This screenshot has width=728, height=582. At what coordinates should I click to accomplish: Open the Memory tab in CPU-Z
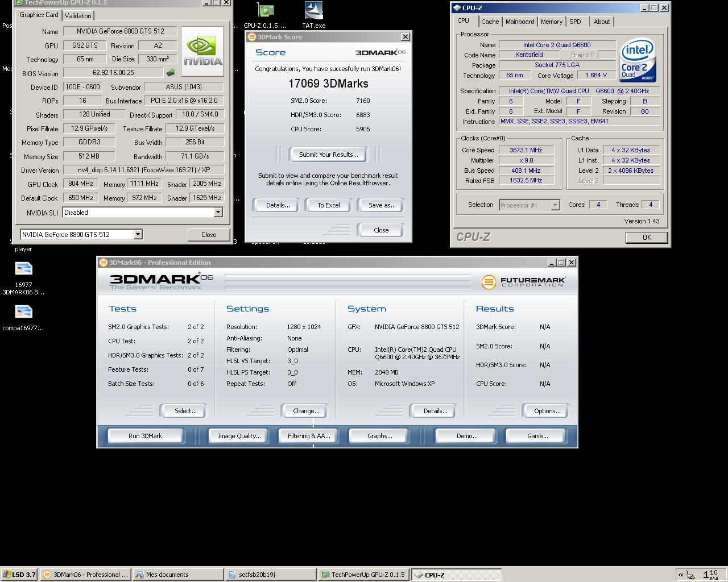click(552, 22)
